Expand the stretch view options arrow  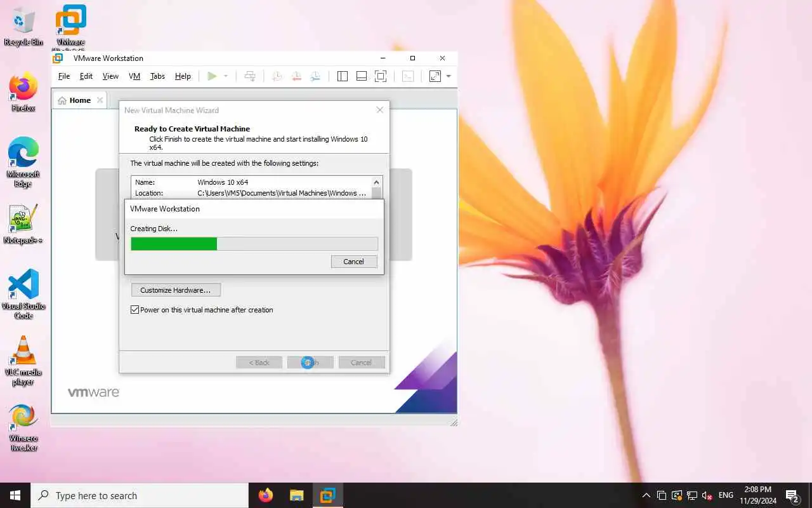click(x=449, y=76)
